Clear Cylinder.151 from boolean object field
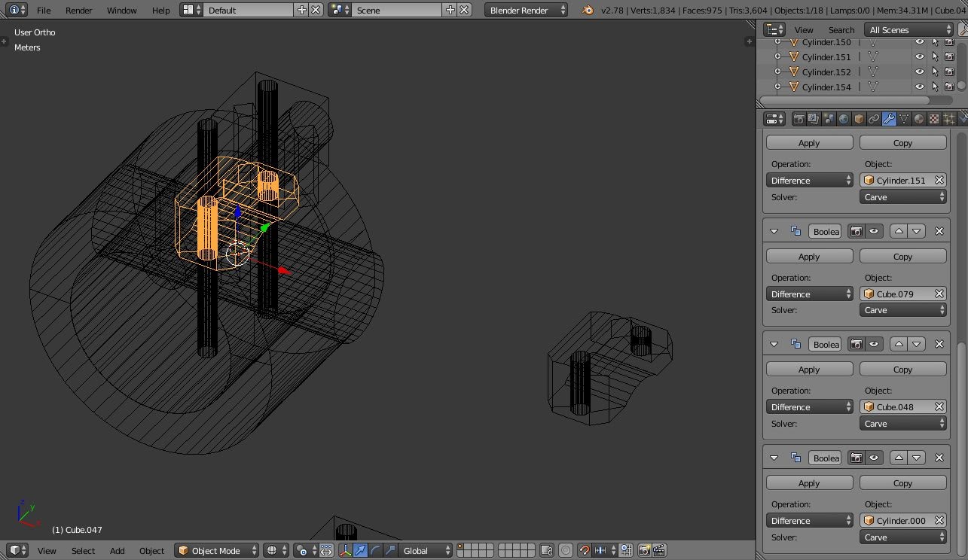 [939, 180]
